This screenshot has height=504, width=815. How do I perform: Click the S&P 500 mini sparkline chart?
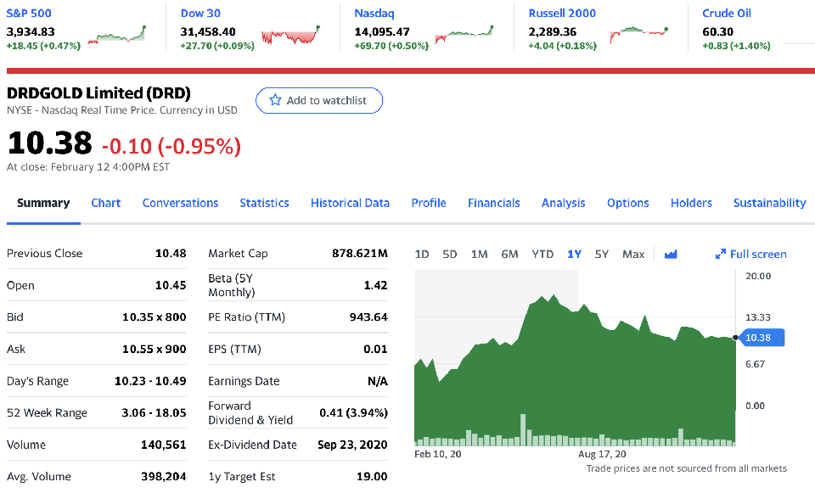(121, 35)
